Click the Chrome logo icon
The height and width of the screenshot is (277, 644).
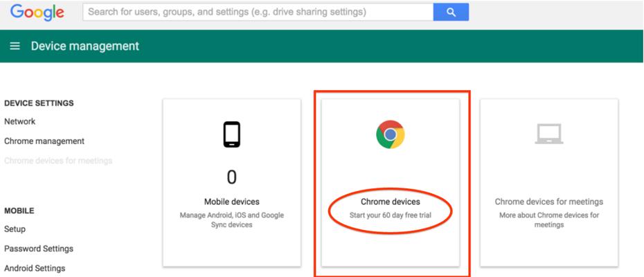coord(390,134)
